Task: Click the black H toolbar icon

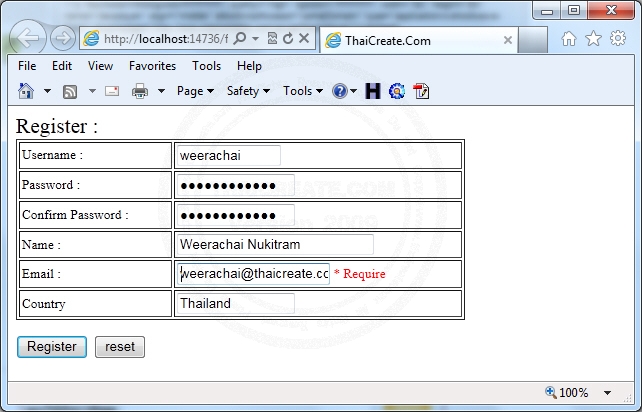Action: pyautogui.click(x=373, y=91)
